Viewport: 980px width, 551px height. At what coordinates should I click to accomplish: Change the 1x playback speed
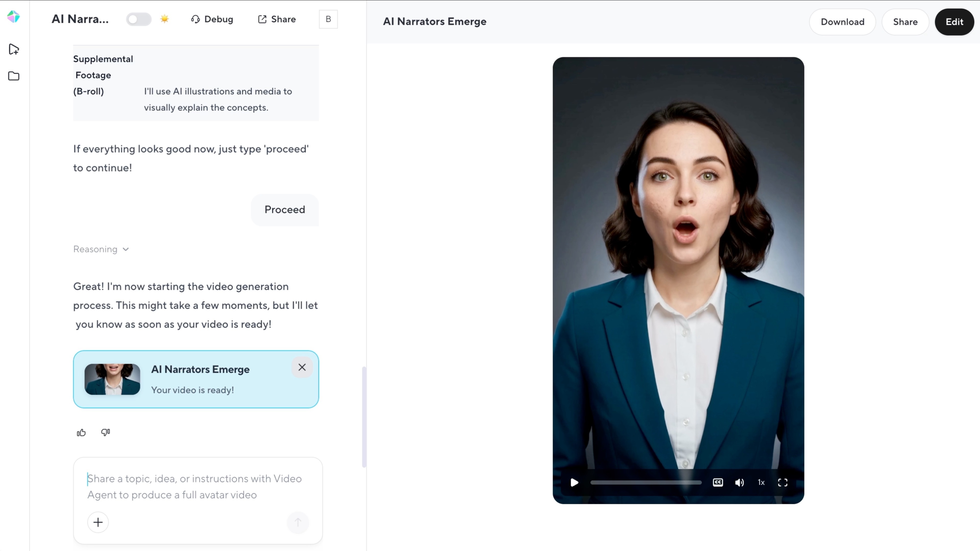click(761, 483)
